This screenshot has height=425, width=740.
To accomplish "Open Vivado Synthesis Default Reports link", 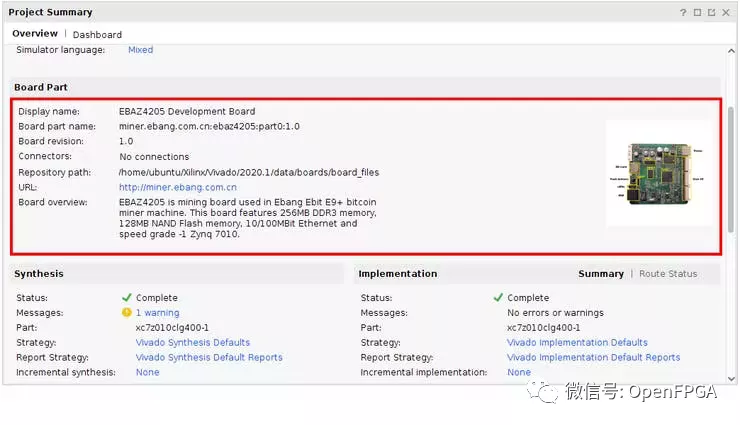I will (x=209, y=358).
